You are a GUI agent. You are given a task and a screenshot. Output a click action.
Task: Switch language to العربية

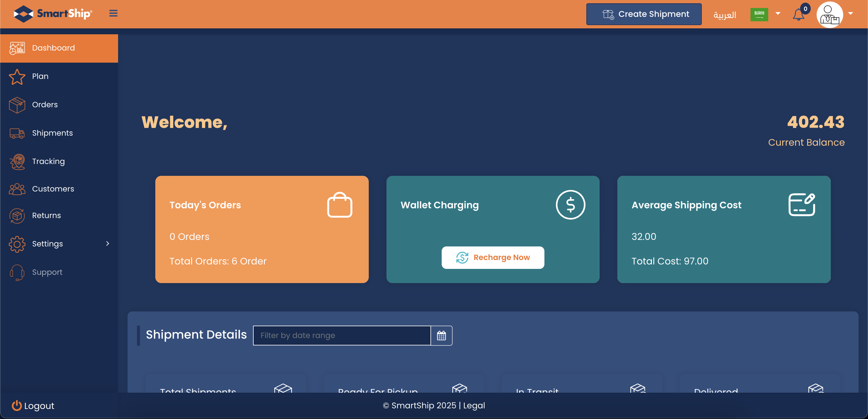(x=725, y=15)
